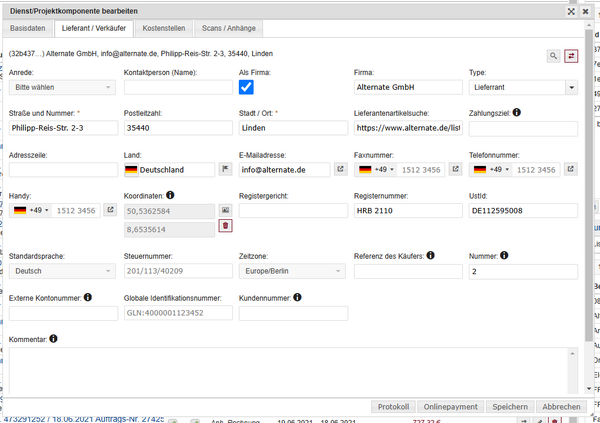The image size is (600, 423).
Task: Click the info icon next to Zahlungsziel
Action: 517,112
